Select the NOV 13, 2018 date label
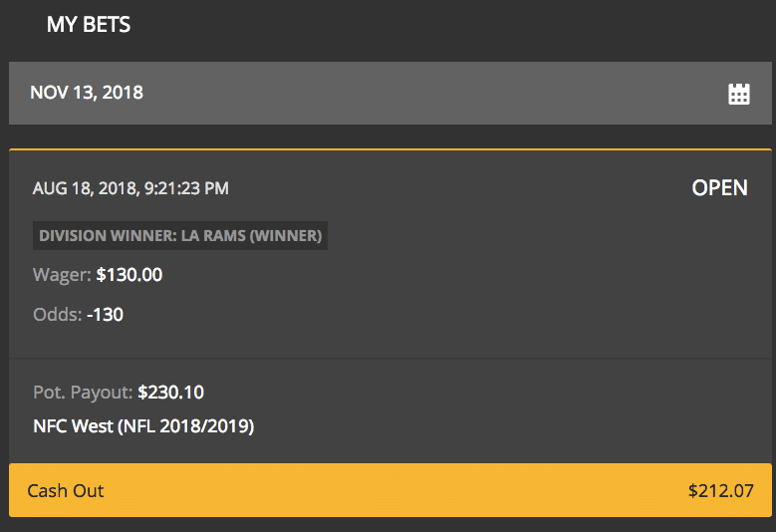The image size is (776, 532). [87, 93]
